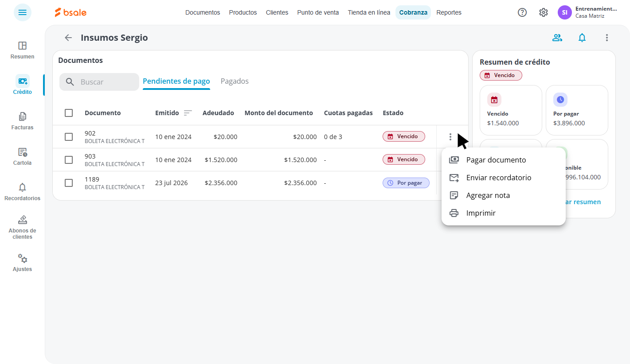The image size is (630, 364).
Task: Open the Reportes top menu
Action: (449, 12)
